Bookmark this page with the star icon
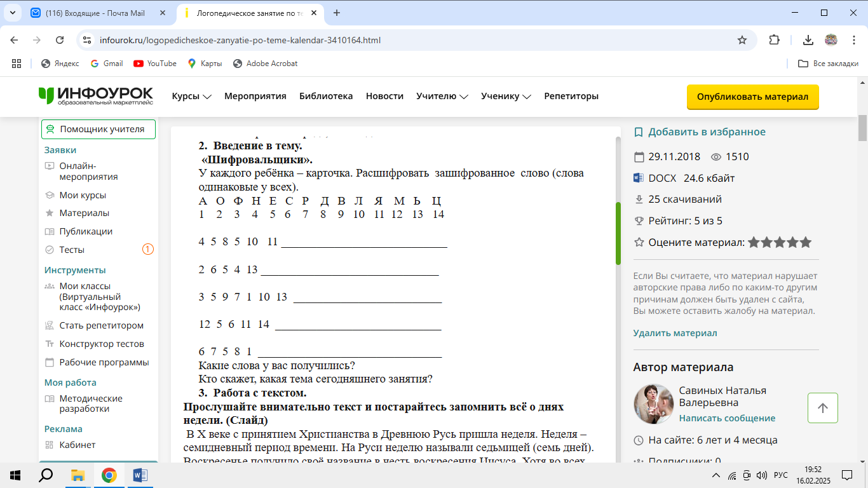The image size is (868, 488). point(742,40)
